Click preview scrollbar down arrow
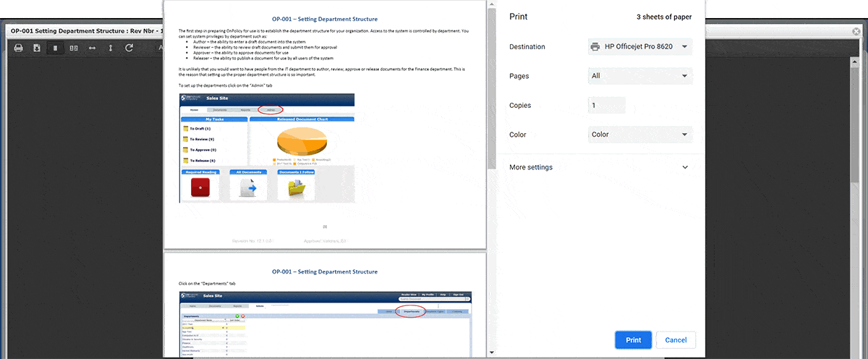Screen dimensions: 868x359 click(492, 352)
